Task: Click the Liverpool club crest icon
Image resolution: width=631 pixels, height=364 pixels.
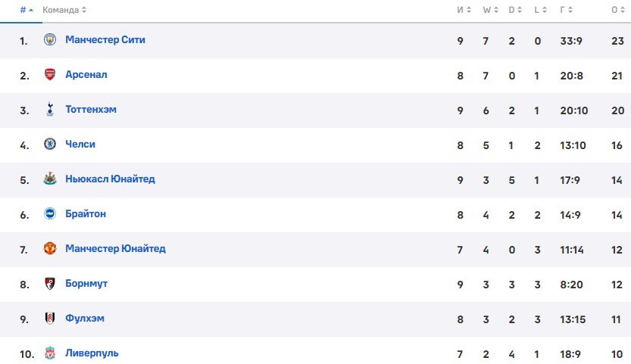Action: [50, 353]
